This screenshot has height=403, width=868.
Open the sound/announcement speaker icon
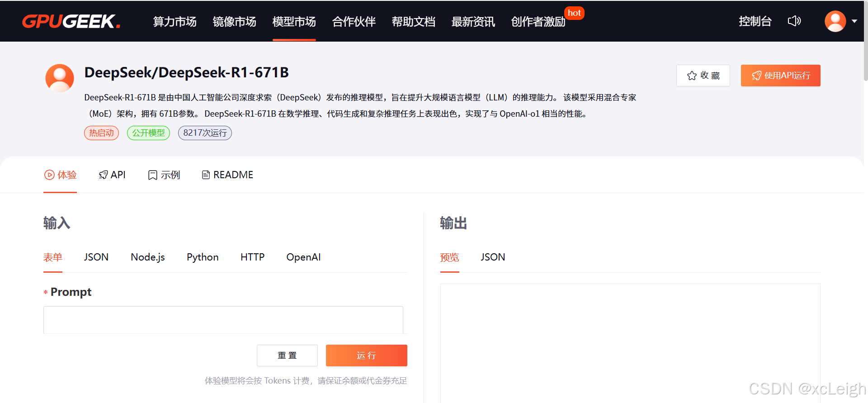tap(794, 21)
